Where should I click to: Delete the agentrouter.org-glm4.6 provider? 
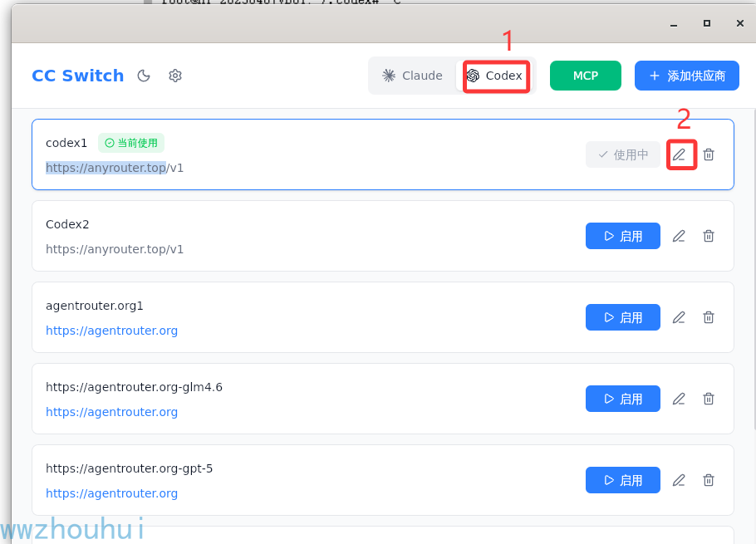709,399
